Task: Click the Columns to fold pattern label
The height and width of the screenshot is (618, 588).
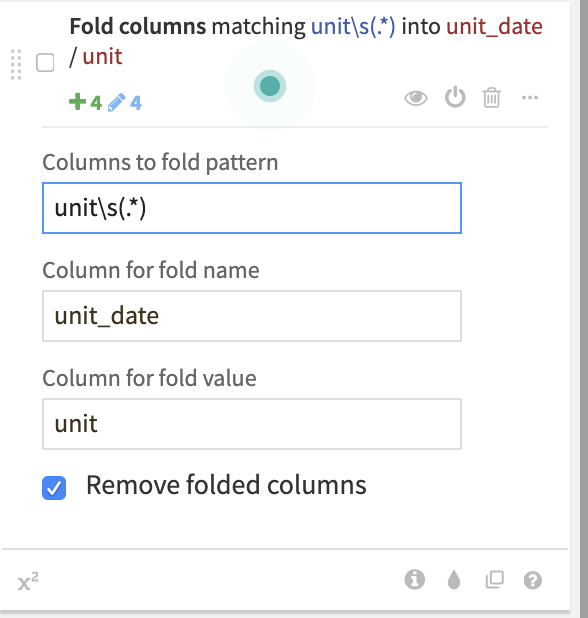Action: 160,162
